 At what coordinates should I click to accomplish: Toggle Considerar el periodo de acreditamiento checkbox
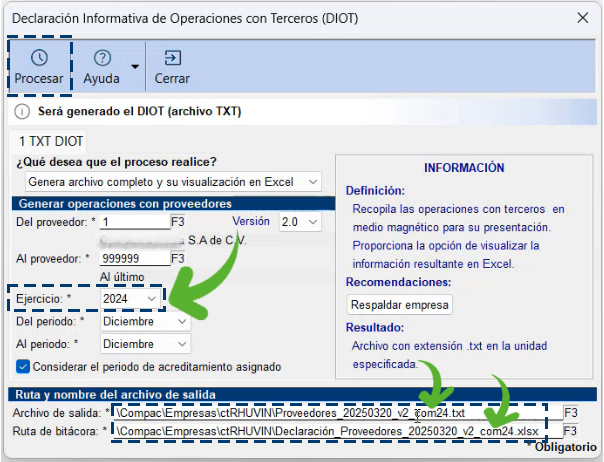[24, 366]
